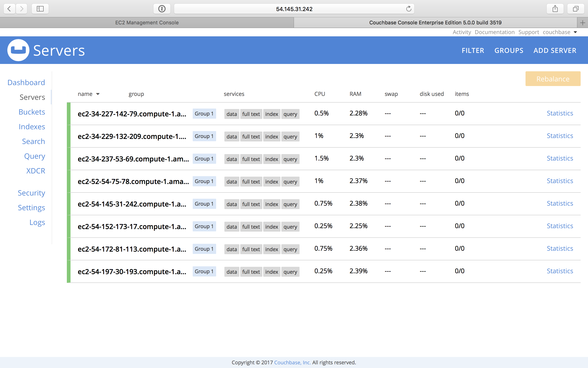The height and width of the screenshot is (368, 588).
Task: Expand server row ec2-54-197-30-193.compute-1.a...
Action: point(324,271)
